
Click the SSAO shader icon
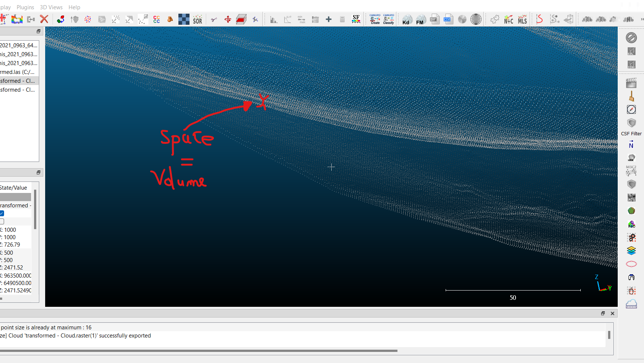click(x=631, y=65)
